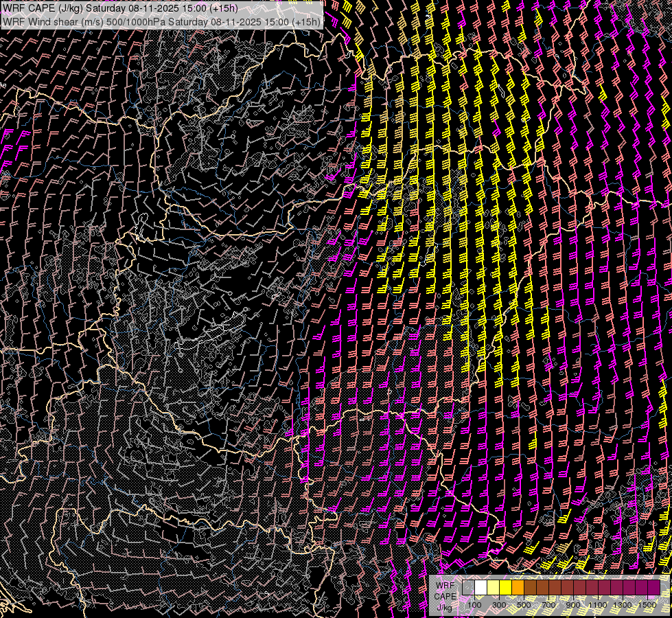This screenshot has width=672, height=618.
Task: Select the 1300 value under the color scale
Action: click(x=622, y=605)
